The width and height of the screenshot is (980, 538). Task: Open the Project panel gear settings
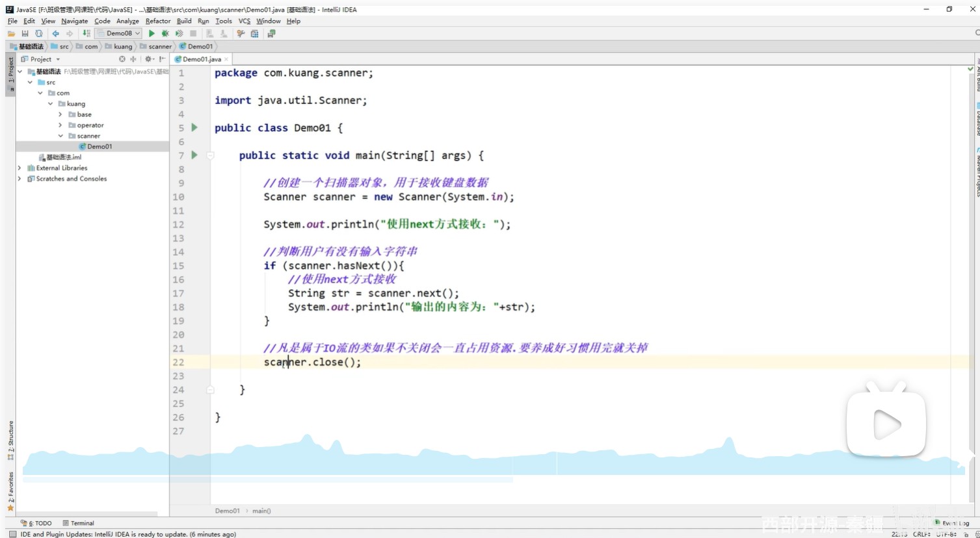pos(148,58)
